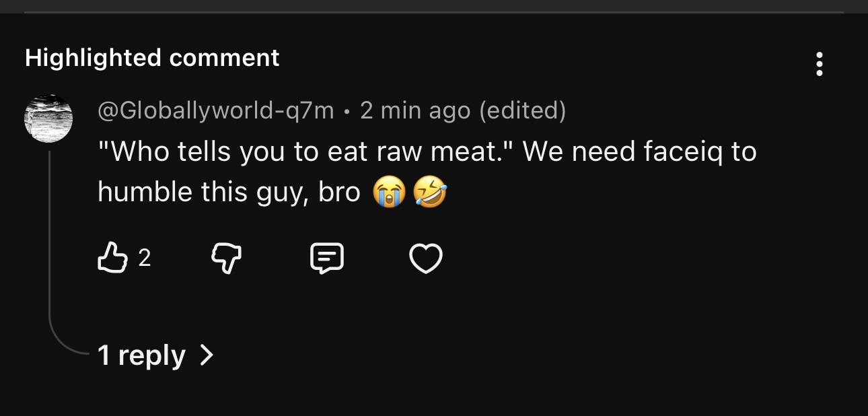This screenshot has width=868, height=416.
Task: Dislike the comment with thumbs down
Action: click(226, 258)
